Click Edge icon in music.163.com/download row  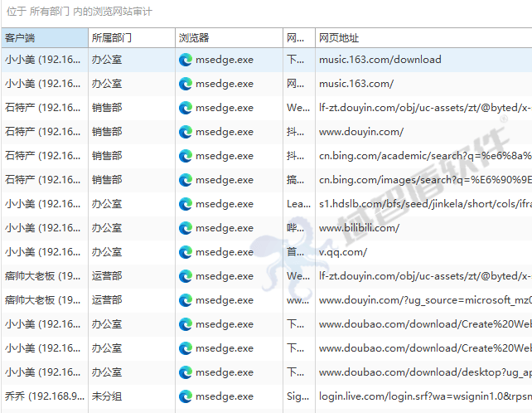point(186,60)
